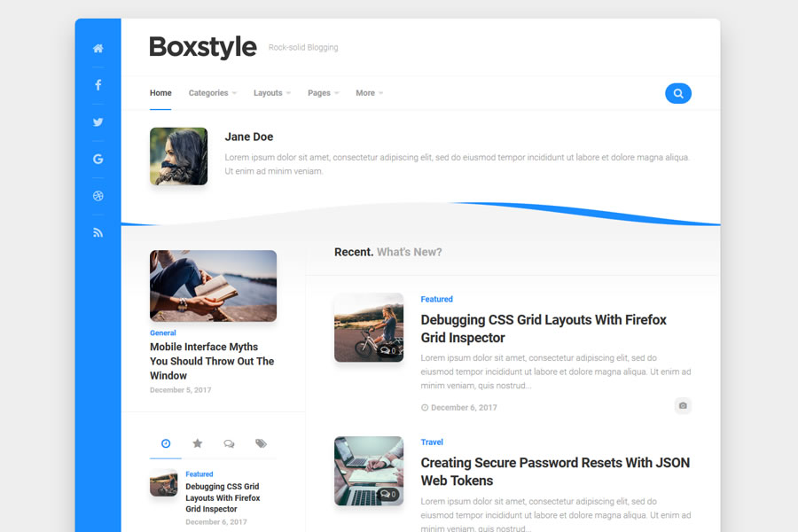798x532 pixels.
Task: Go to the Home menu item
Action: (160, 93)
